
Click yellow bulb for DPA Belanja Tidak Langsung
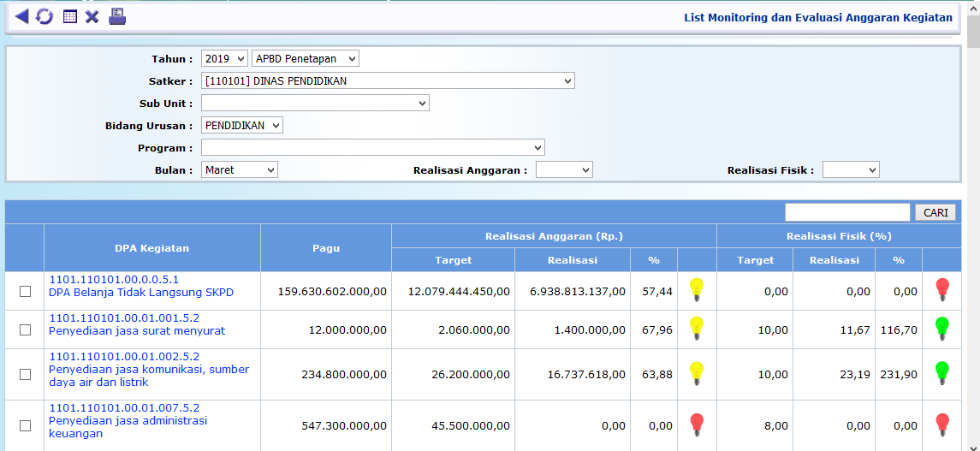697,290
